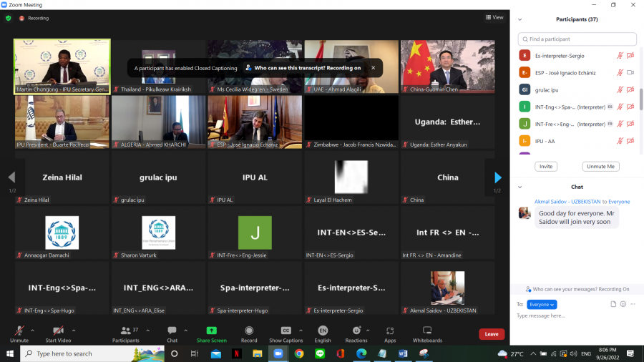This screenshot has height=362, width=644.
Task: Click the Record icon in toolbar
Action: [249, 331]
